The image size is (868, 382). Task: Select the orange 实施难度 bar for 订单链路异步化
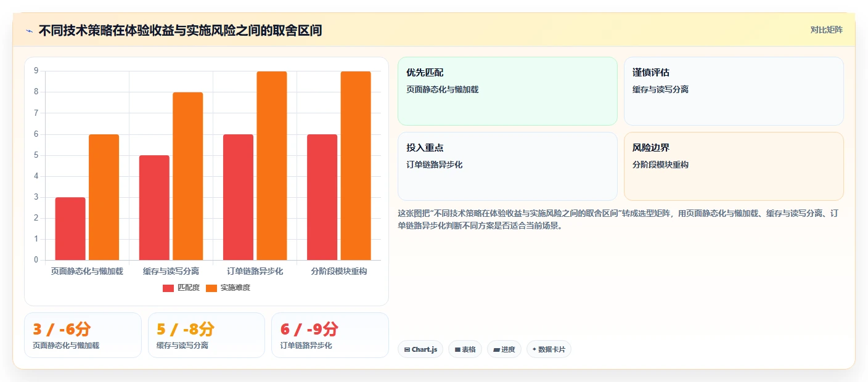(x=272, y=166)
